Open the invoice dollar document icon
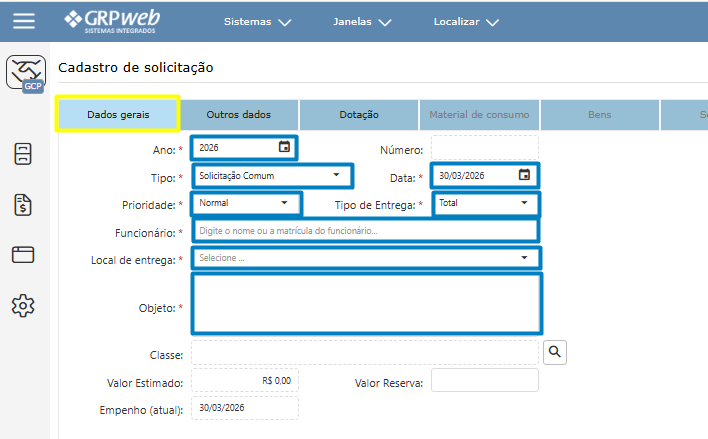Screen dimensions: 708x439 (x=24, y=205)
